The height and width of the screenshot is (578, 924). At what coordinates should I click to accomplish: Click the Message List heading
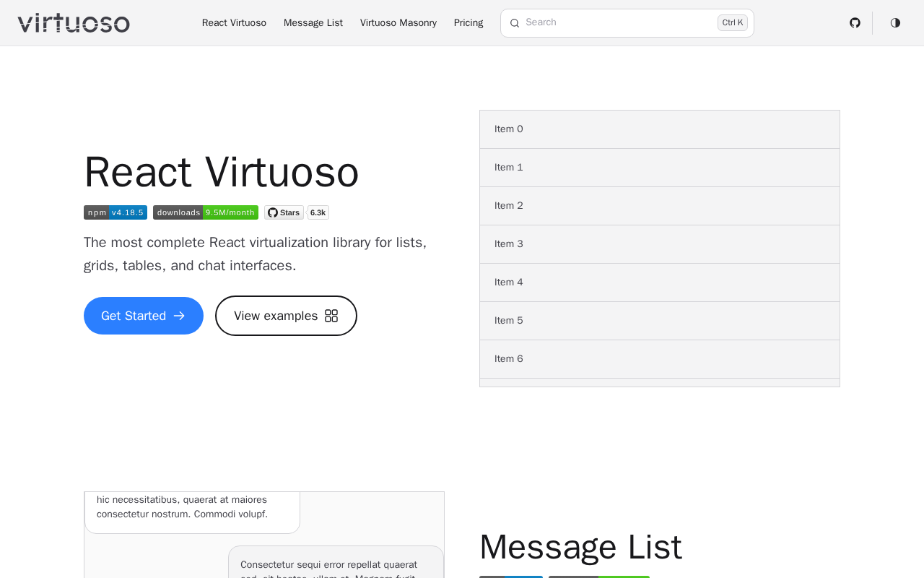[x=581, y=547]
